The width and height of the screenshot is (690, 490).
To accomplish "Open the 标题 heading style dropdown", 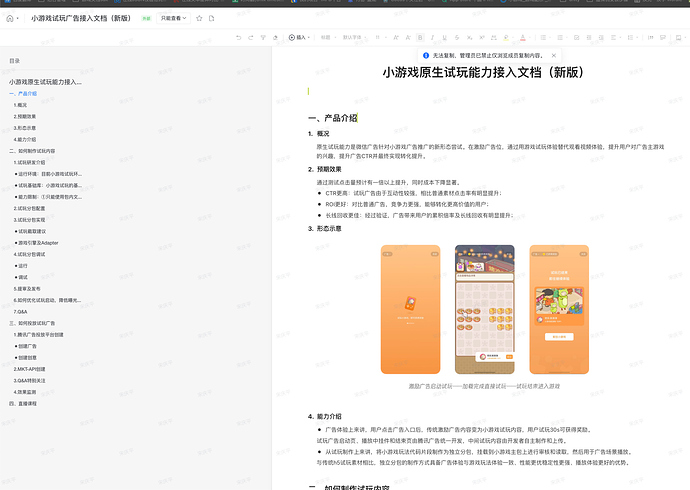I will [x=328, y=37].
